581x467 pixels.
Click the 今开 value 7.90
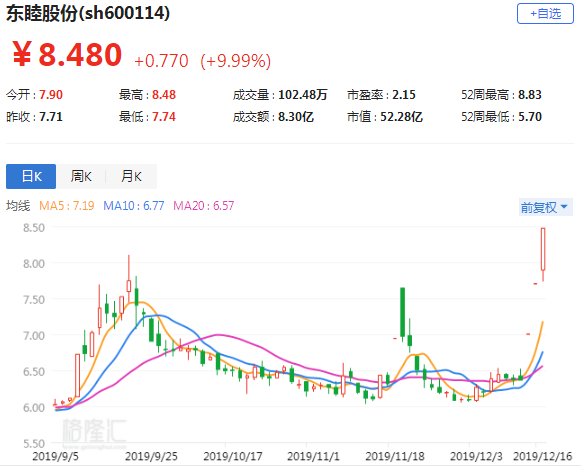[x=51, y=95]
